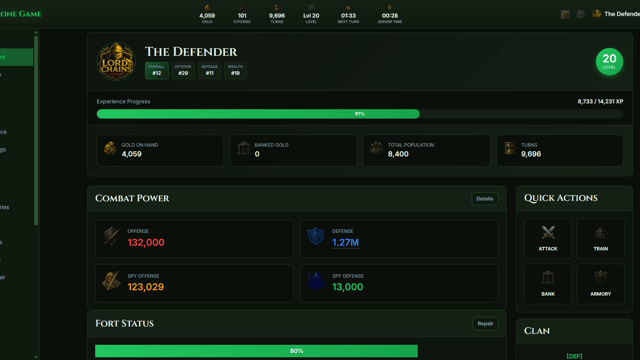The width and height of the screenshot is (640, 360).
Task: Click the Lord Chains avatar emblem
Action: 116,61
